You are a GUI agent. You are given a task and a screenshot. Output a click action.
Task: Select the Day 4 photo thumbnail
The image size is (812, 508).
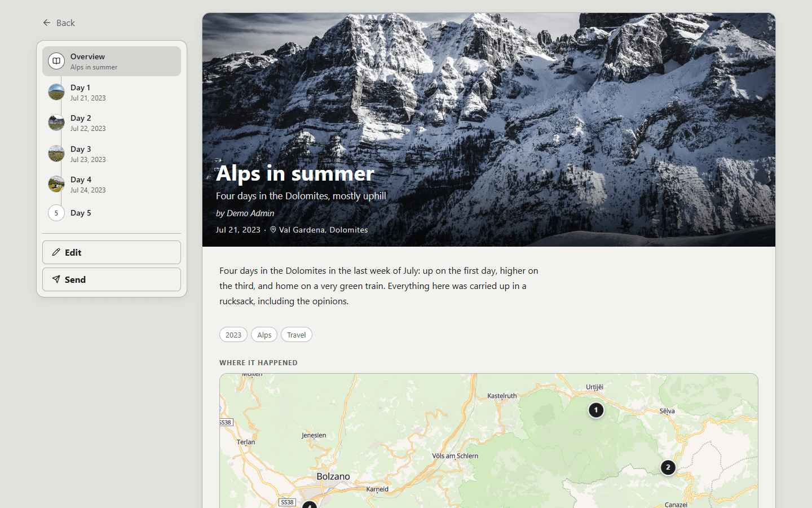tap(56, 184)
